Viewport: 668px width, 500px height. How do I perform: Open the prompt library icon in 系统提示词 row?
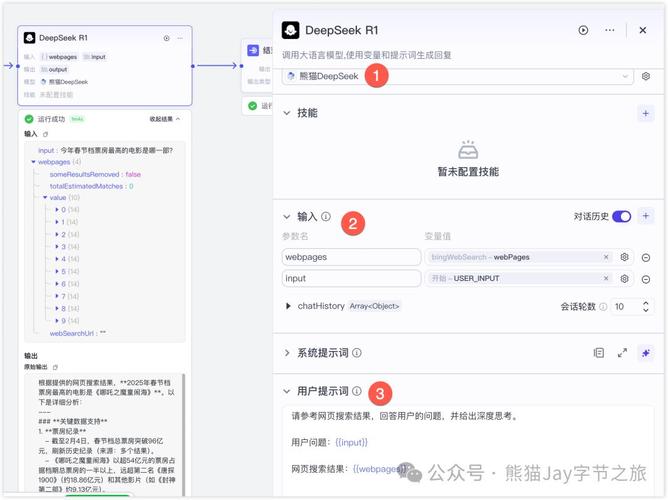coord(599,353)
